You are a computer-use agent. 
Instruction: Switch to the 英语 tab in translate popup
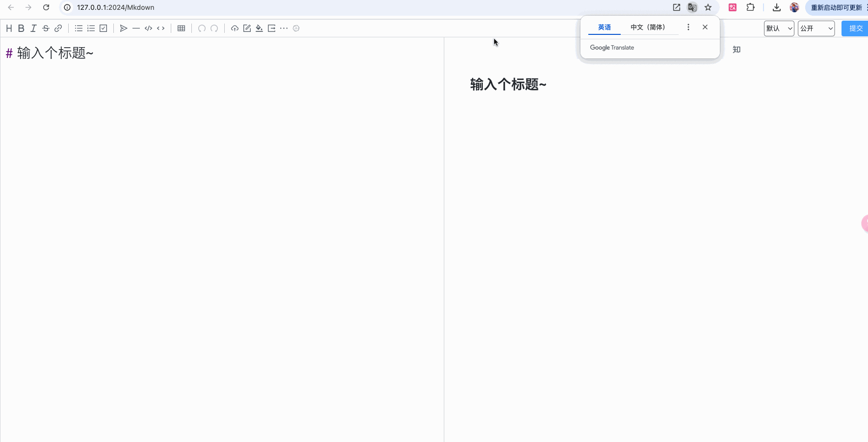(605, 28)
